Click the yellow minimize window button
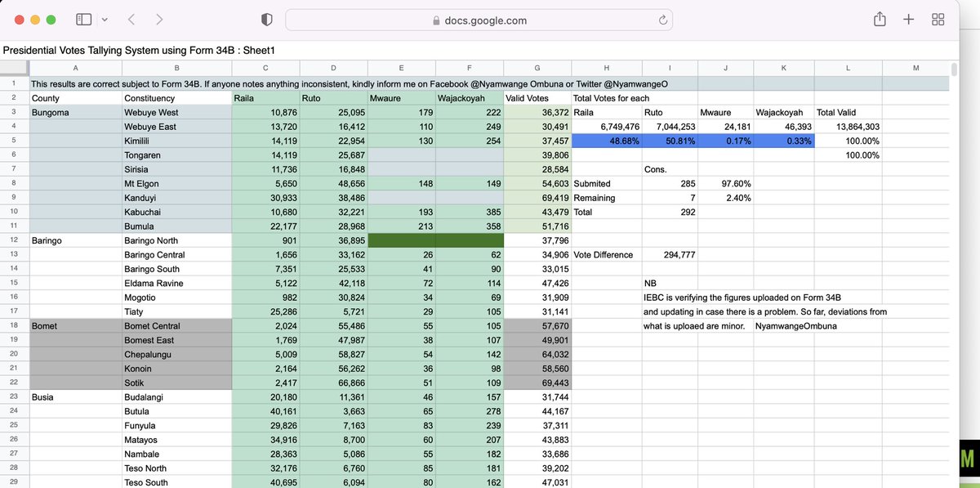 [x=34, y=20]
